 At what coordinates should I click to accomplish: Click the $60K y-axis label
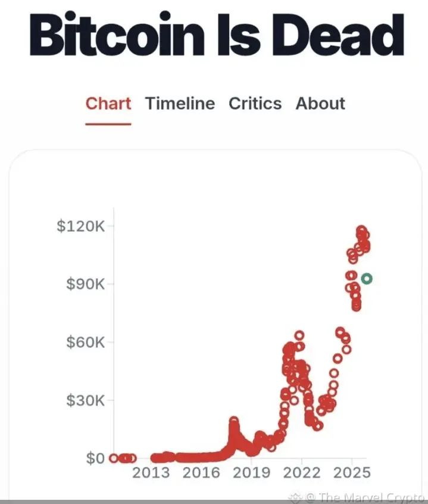point(85,342)
